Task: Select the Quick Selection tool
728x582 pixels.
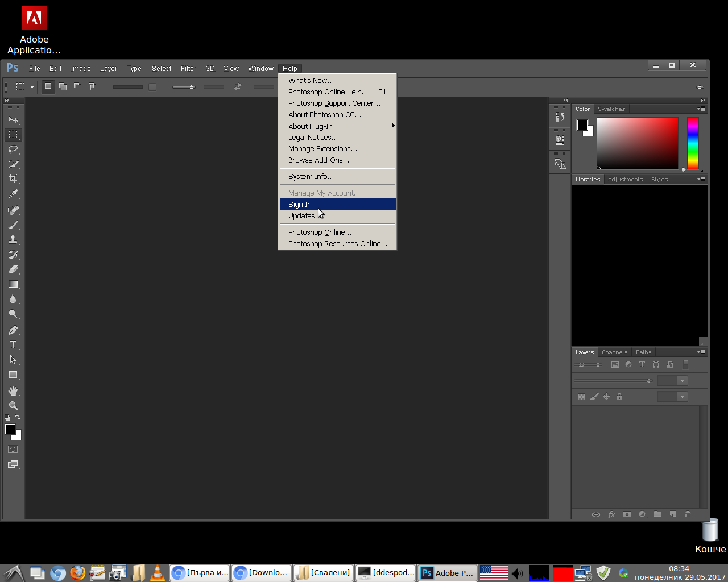Action: pos(13,164)
